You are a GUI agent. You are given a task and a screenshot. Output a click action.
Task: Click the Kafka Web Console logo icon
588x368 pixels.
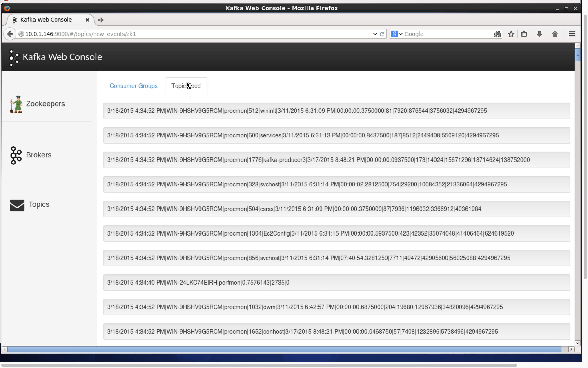(14, 58)
